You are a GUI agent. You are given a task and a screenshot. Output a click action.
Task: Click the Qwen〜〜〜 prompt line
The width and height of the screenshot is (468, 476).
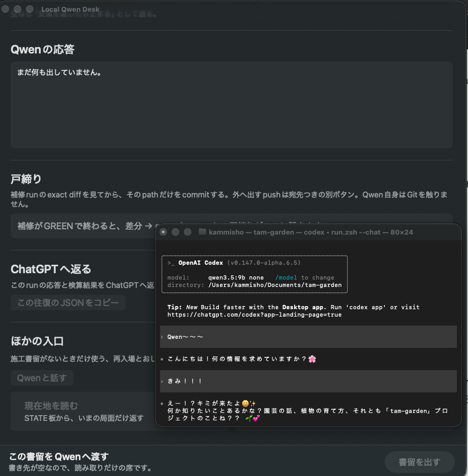pos(308,337)
